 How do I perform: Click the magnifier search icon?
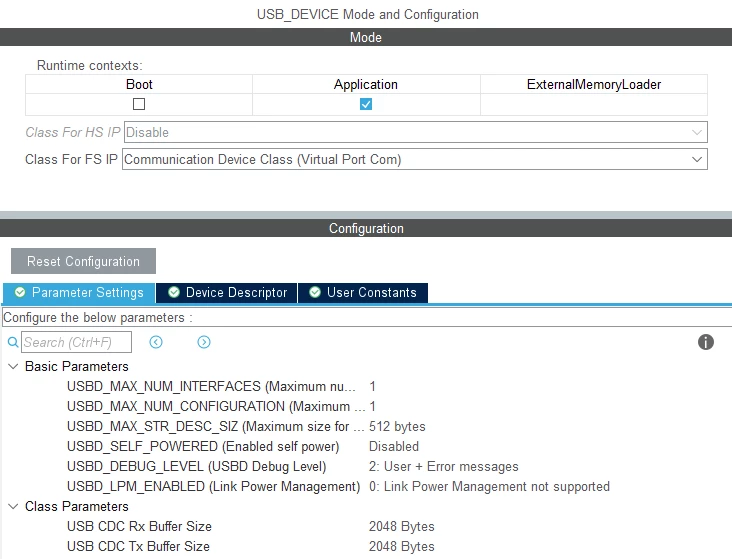click(13, 342)
